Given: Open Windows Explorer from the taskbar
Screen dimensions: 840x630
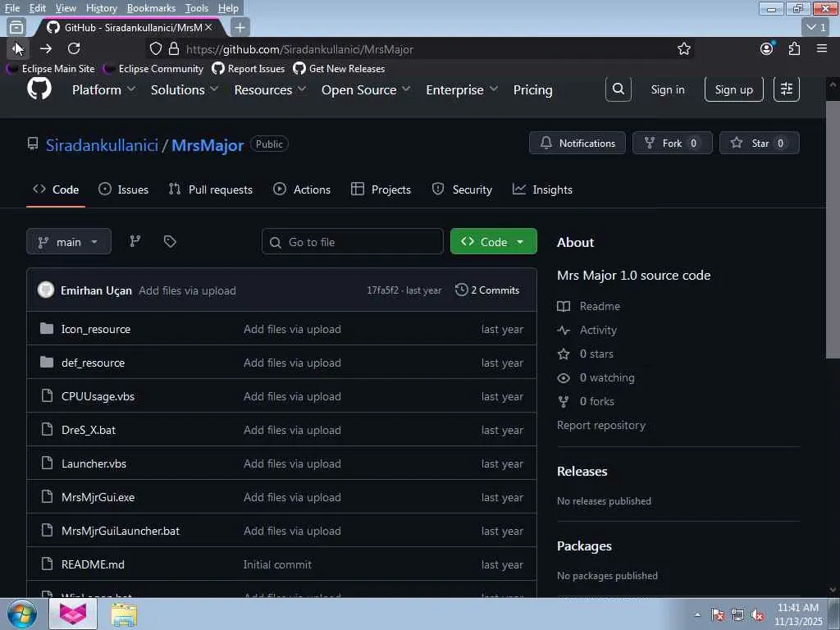Looking at the screenshot, I should click(124, 614).
